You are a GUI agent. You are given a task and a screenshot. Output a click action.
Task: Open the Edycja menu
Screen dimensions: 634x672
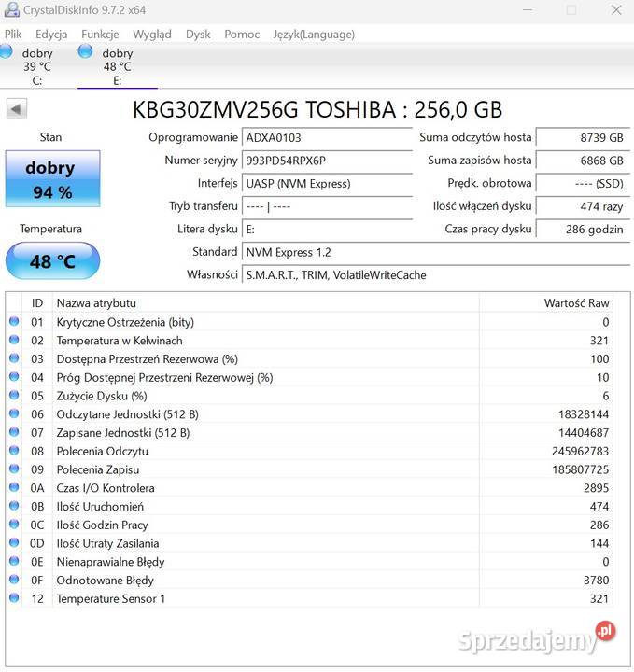(x=51, y=35)
